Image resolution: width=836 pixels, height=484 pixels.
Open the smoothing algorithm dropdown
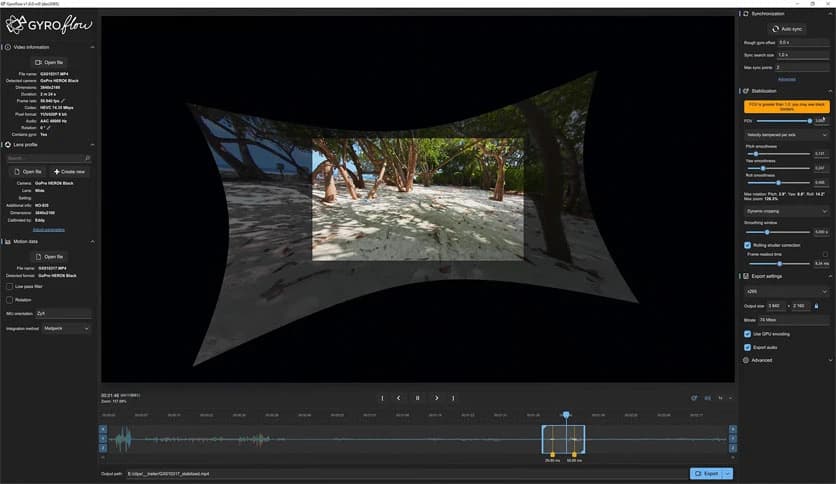click(x=787, y=135)
